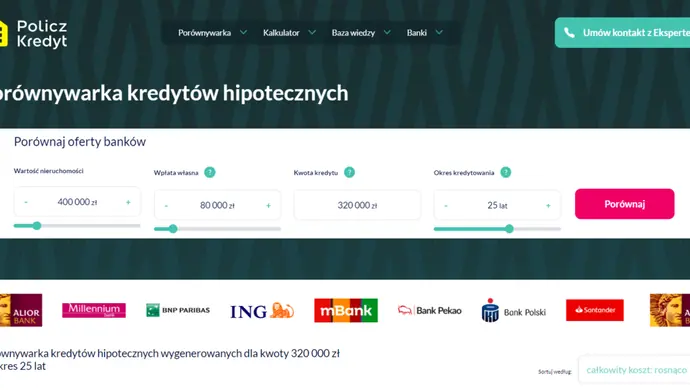Show help for Wpłata własna
Viewport: 690px width, 390px height.
click(x=210, y=172)
